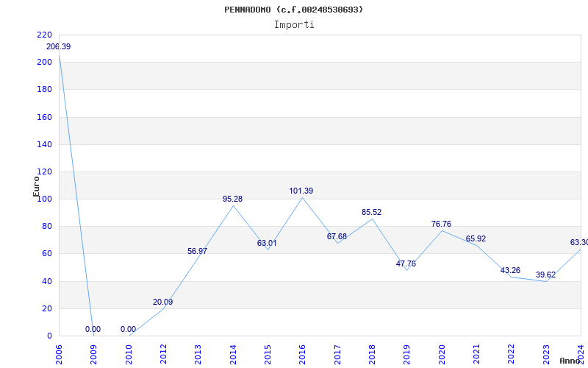This screenshot has width=588, height=368.
Task: Click the 39.62 data point label
Action: [x=545, y=275]
